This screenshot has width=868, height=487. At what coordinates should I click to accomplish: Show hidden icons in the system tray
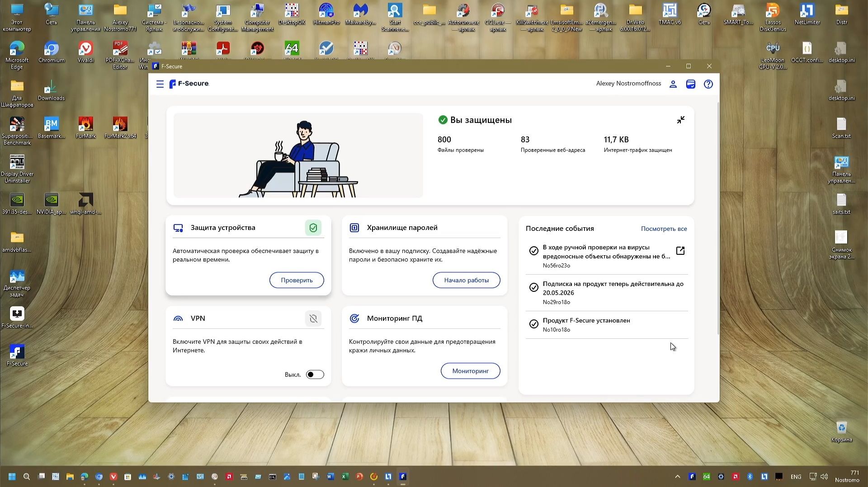tap(677, 477)
